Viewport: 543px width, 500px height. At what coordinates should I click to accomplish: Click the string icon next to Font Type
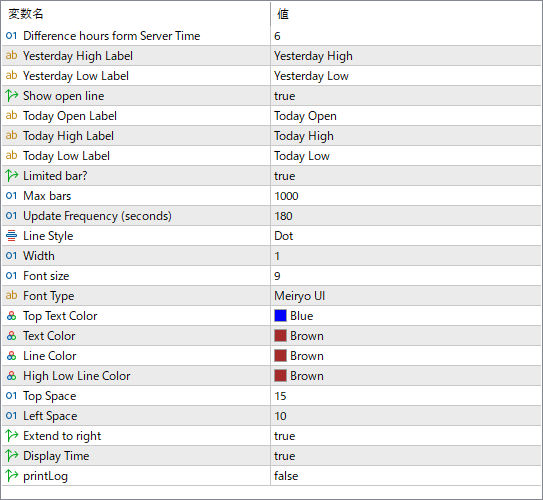pyautogui.click(x=11, y=295)
